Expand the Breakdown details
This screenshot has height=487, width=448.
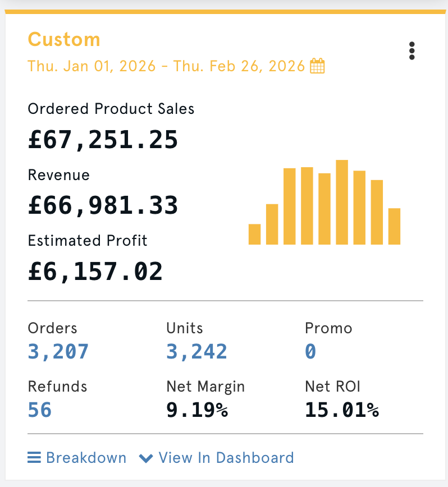[x=84, y=458]
